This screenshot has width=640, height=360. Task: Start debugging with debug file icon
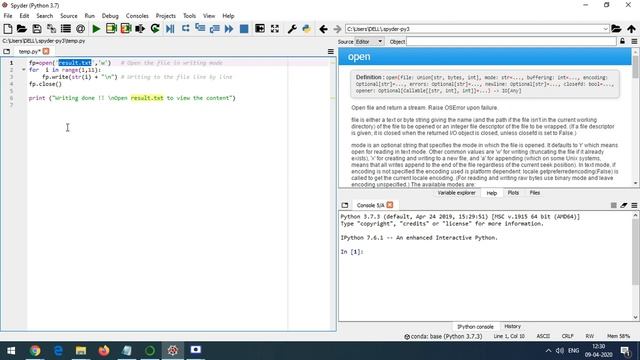170,29
